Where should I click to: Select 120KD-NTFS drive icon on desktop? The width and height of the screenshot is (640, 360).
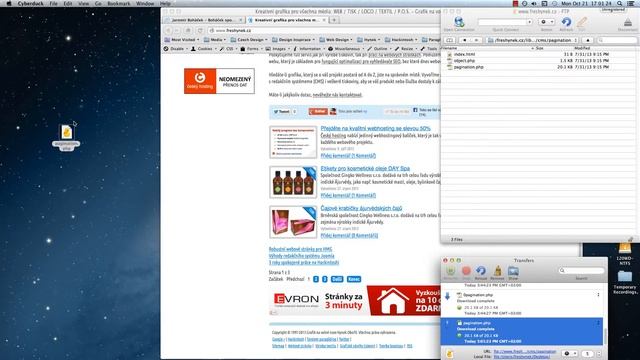coord(624,249)
